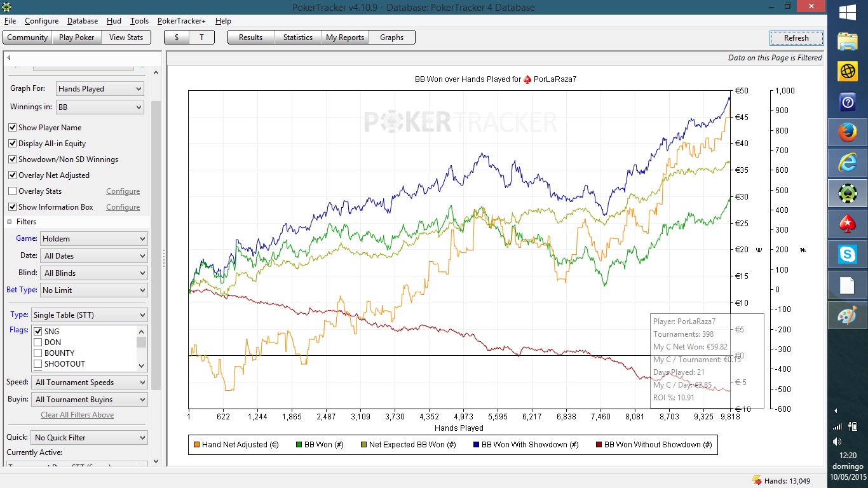The width and height of the screenshot is (868, 488).
Task: Toggle Display All-in Equity checkbox
Action: coord(13,143)
